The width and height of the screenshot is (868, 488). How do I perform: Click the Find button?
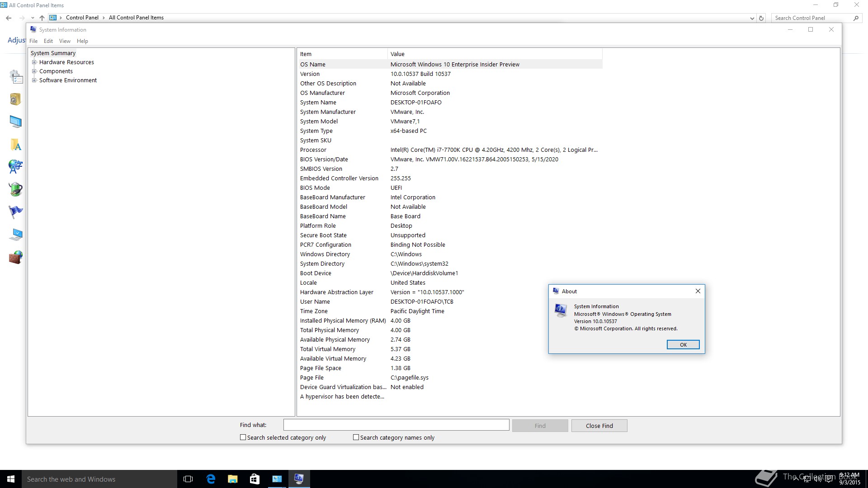pyautogui.click(x=540, y=426)
